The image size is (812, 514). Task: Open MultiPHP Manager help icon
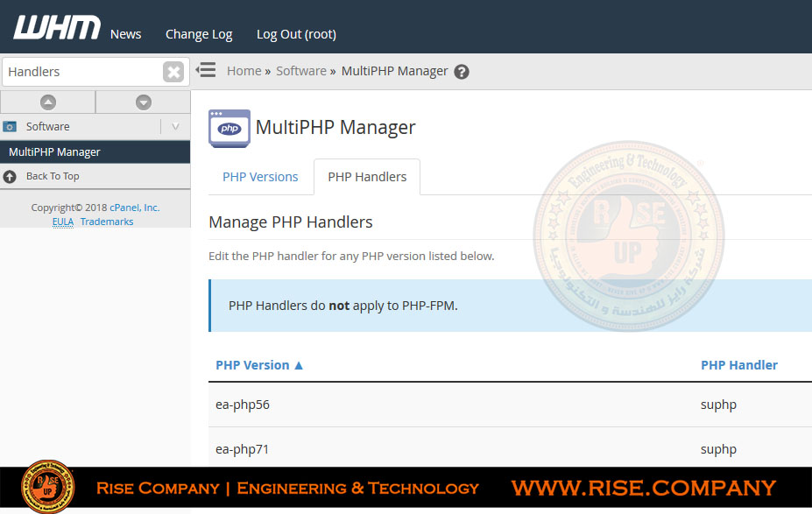click(462, 72)
